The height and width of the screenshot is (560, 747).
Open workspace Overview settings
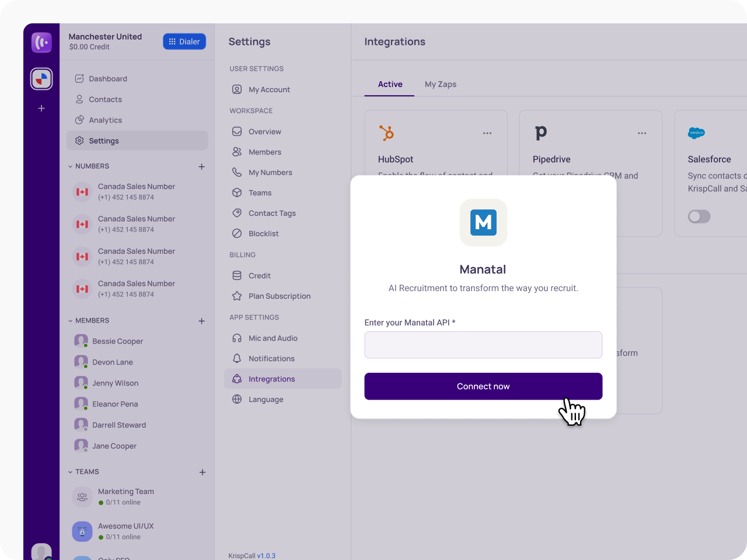pyautogui.click(x=283, y=132)
